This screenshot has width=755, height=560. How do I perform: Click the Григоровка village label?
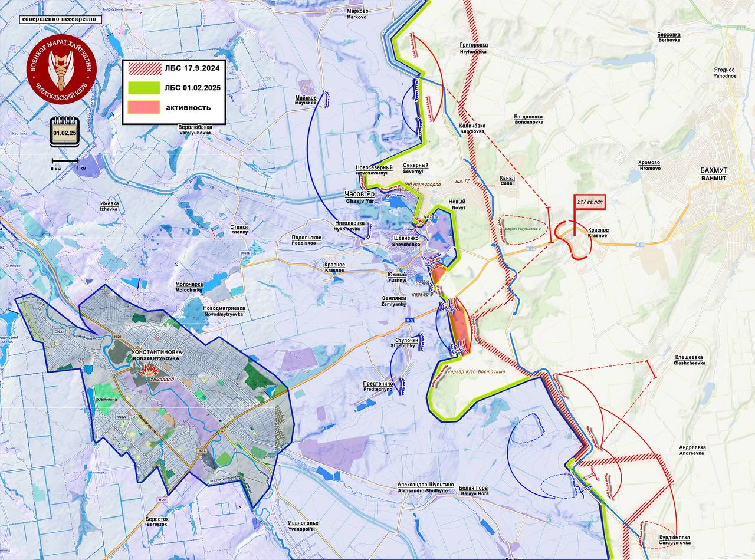point(474,45)
